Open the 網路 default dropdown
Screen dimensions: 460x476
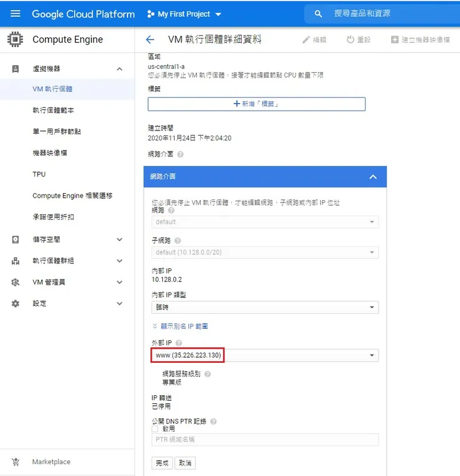pyautogui.click(x=265, y=222)
